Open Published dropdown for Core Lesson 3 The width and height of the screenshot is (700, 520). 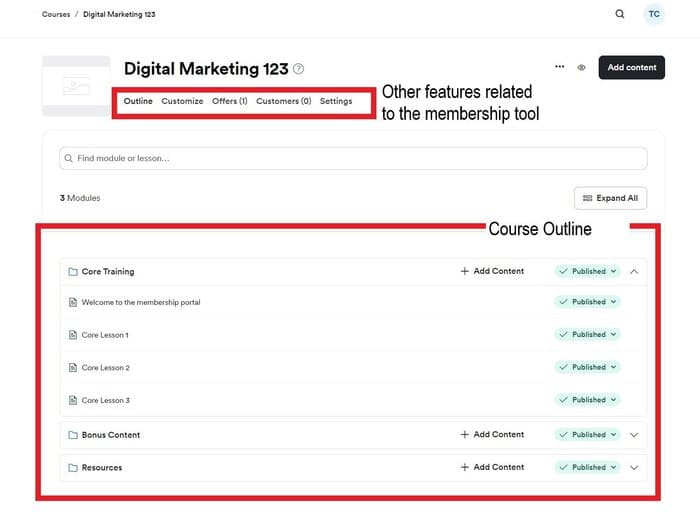pos(587,399)
